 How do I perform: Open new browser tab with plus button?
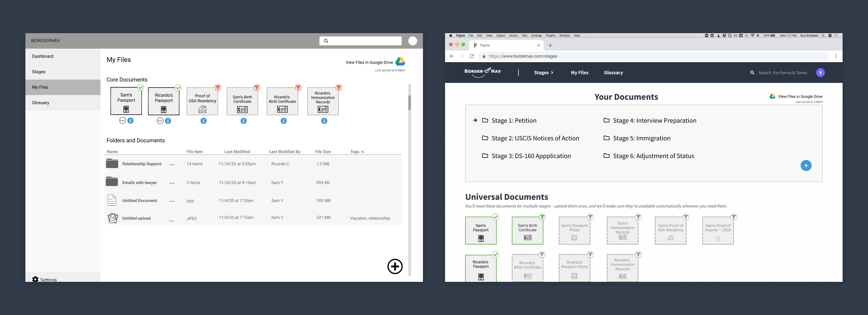[x=550, y=45]
